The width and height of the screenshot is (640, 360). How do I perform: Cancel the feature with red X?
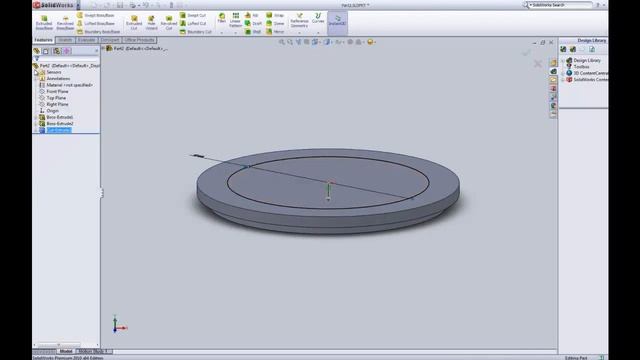point(538,64)
